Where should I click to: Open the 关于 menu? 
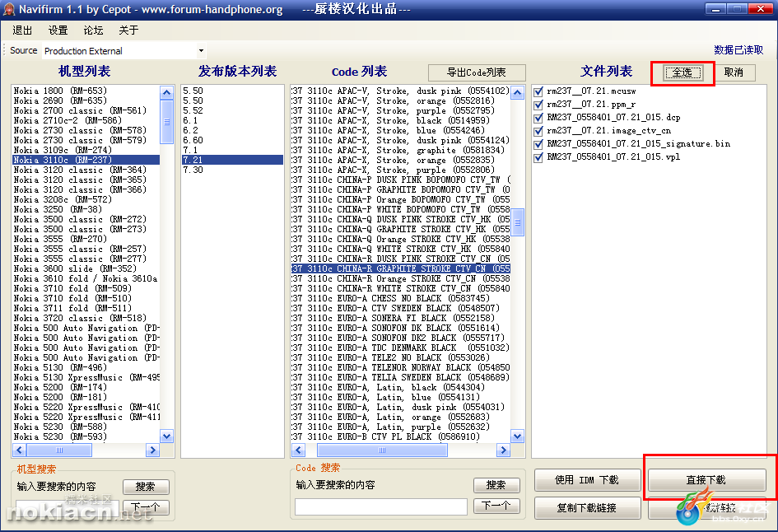click(x=128, y=30)
